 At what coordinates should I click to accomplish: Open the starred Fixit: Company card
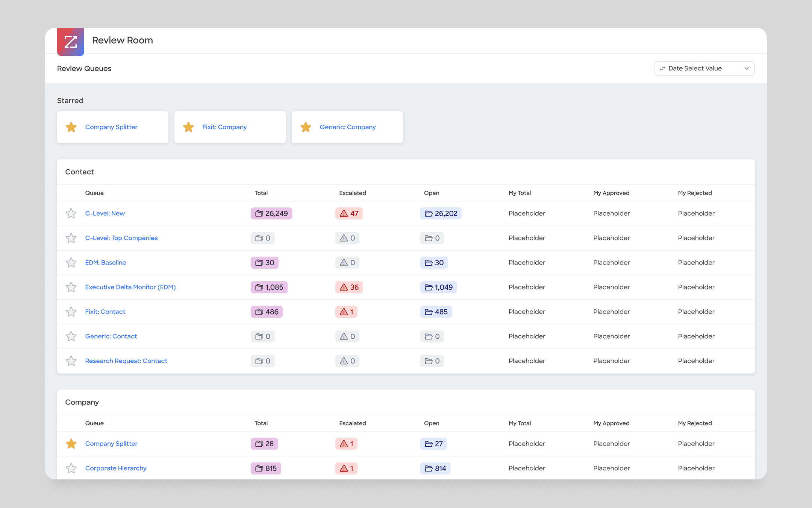[x=230, y=127]
